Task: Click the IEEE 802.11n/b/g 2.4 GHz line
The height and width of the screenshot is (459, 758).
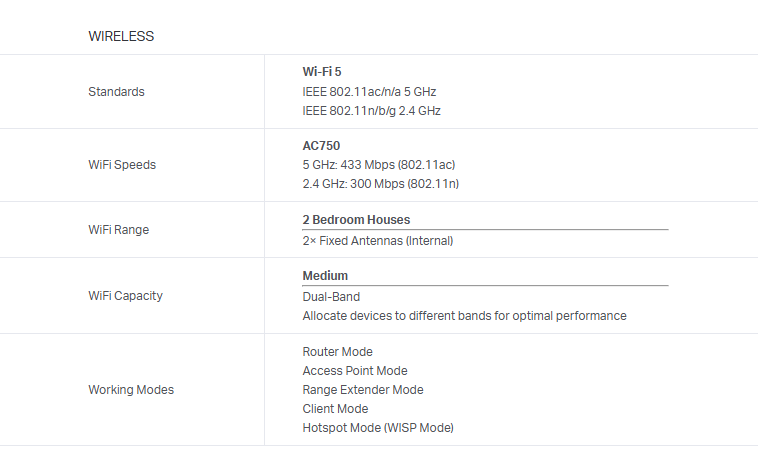Action: 371,111
